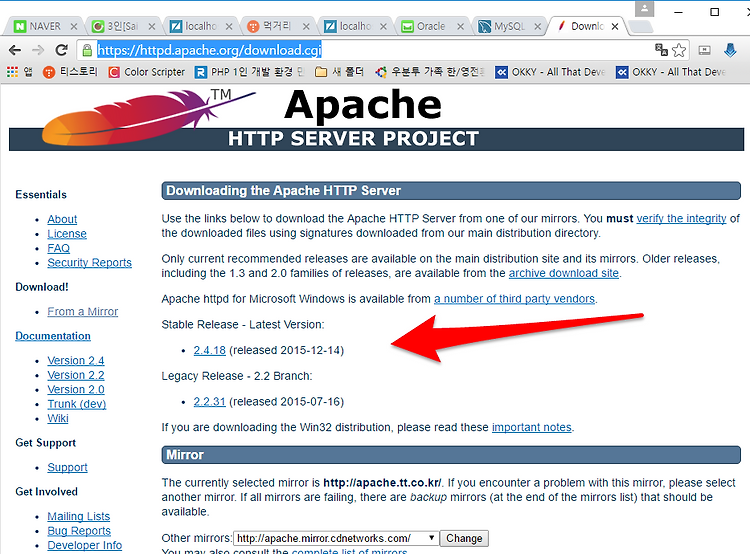This screenshot has height=554, width=750.
Task: Open the Wiki link
Action: pos(58,418)
